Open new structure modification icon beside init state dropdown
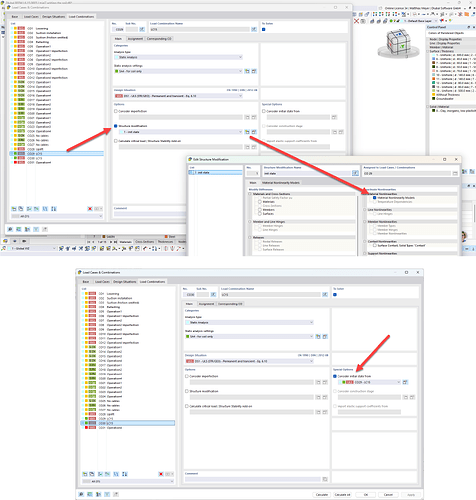476x500 pixels. tap(247, 132)
